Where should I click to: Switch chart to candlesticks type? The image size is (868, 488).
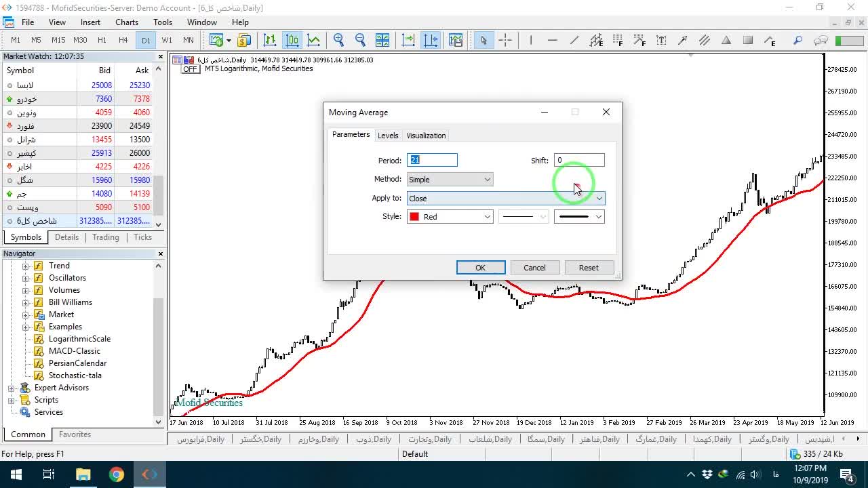tap(292, 40)
